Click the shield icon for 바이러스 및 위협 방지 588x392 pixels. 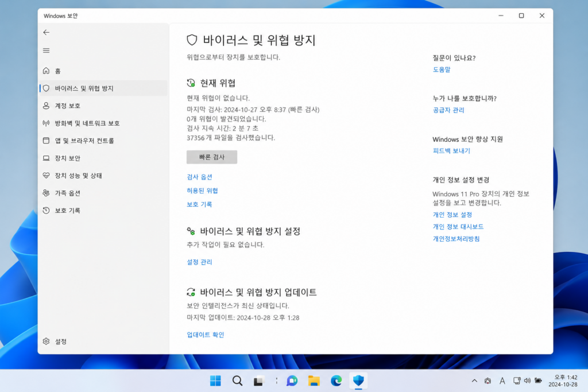46,88
